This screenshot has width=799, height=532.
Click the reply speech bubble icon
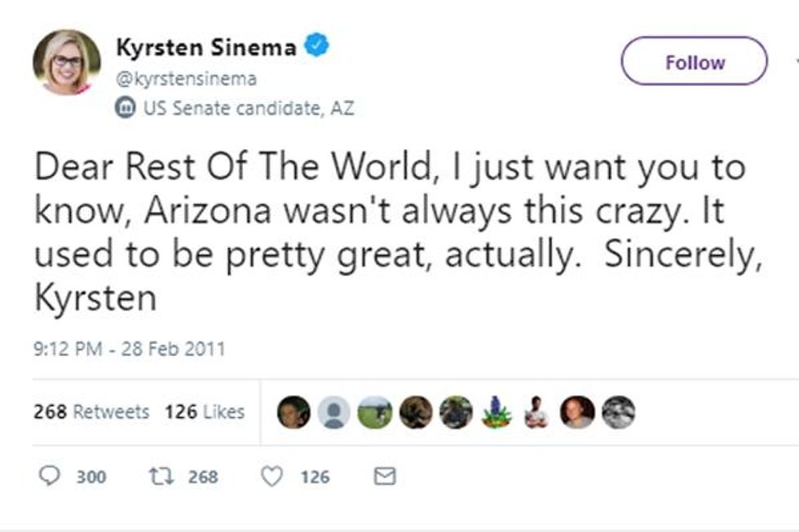point(50,476)
